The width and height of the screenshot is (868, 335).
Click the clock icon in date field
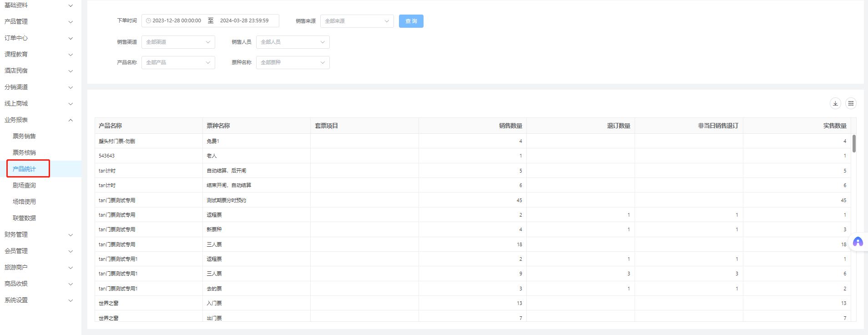click(148, 21)
